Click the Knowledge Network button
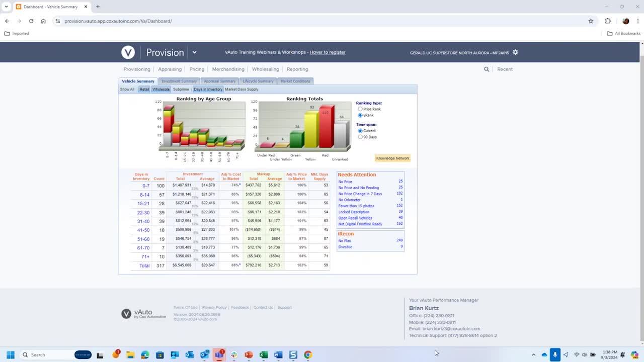The height and width of the screenshot is (362, 644). [392, 158]
